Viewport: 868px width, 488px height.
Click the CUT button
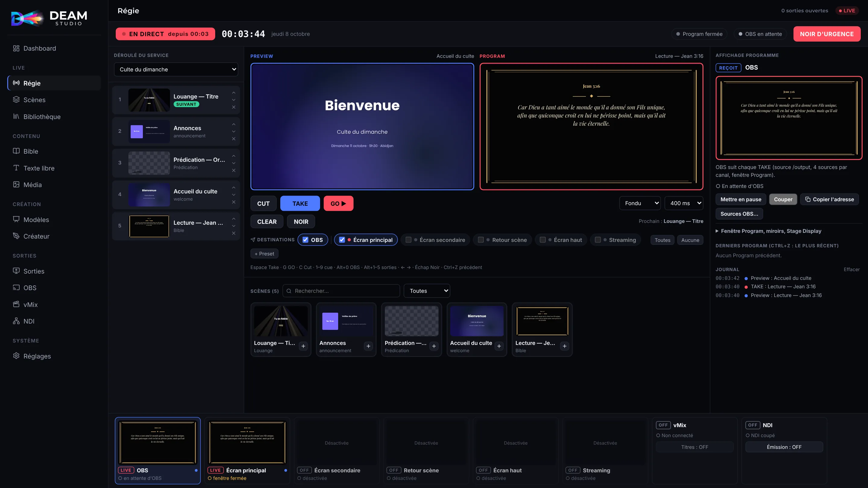click(x=263, y=203)
